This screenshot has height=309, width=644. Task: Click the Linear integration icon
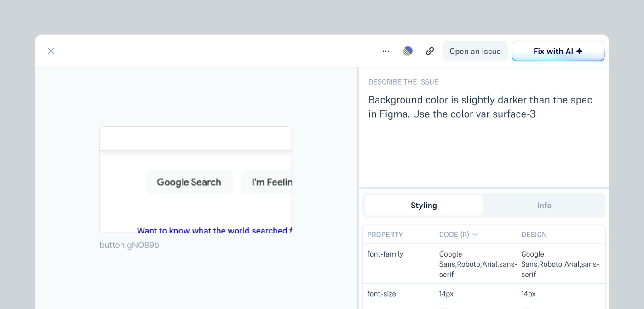pyautogui.click(x=408, y=51)
